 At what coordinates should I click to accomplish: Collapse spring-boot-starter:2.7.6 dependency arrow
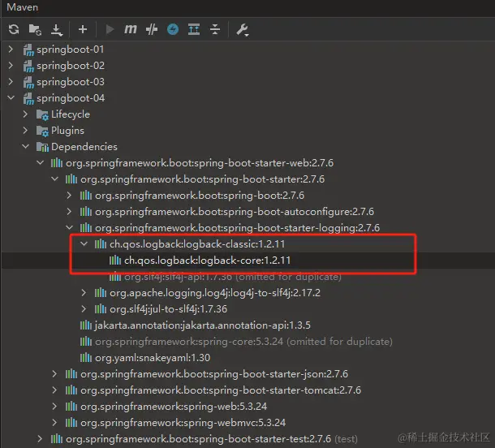pos(54,179)
